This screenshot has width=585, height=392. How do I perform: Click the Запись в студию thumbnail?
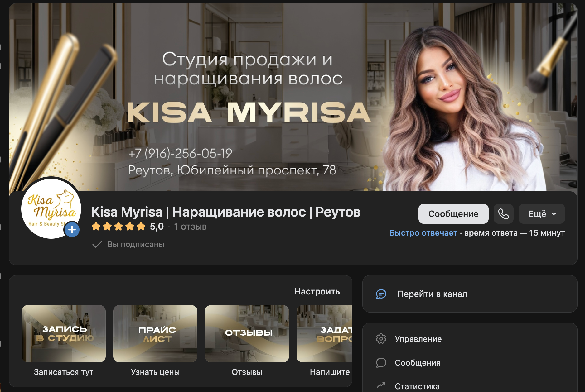(64, 333)
